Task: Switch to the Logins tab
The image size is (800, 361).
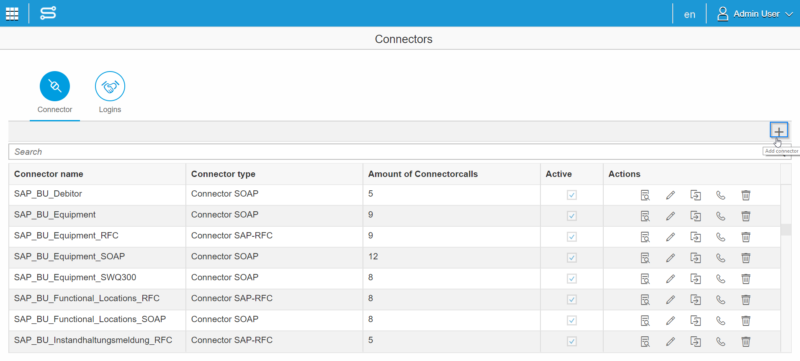Action: [110, 93]
